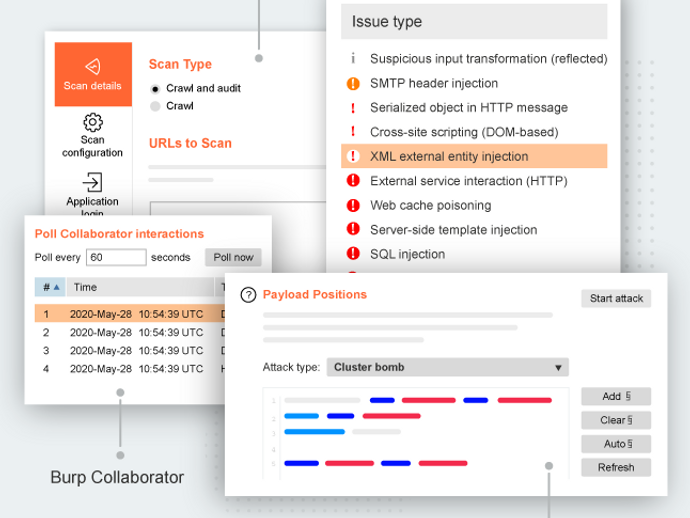Open Scan configuration gear icon
690x518 pixels.
(x=93, y=123)
